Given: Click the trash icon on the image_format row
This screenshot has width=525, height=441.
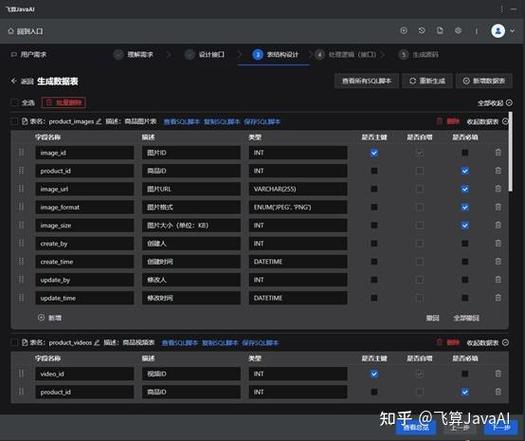Looking at the screenshot, I should [498, 207].
